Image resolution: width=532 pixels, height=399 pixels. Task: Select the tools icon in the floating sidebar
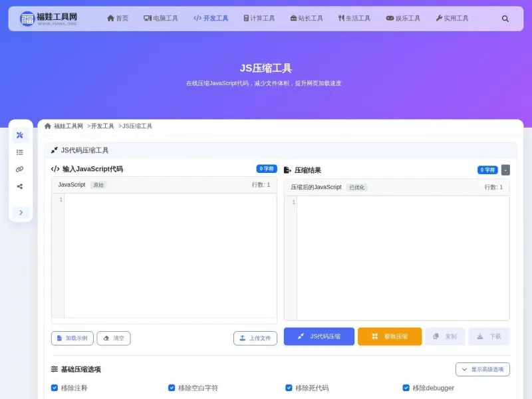click(20, 135)
